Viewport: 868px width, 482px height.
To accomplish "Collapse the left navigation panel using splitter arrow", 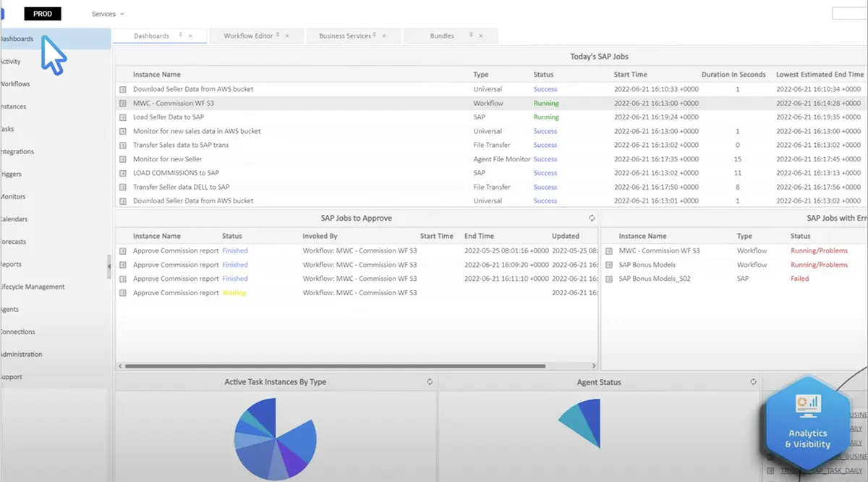I will pos(109,266).
